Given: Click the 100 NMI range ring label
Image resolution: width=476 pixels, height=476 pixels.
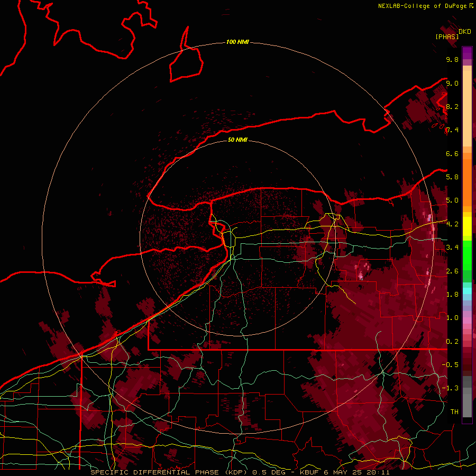Looking at the screenshot, I should 237,42.
